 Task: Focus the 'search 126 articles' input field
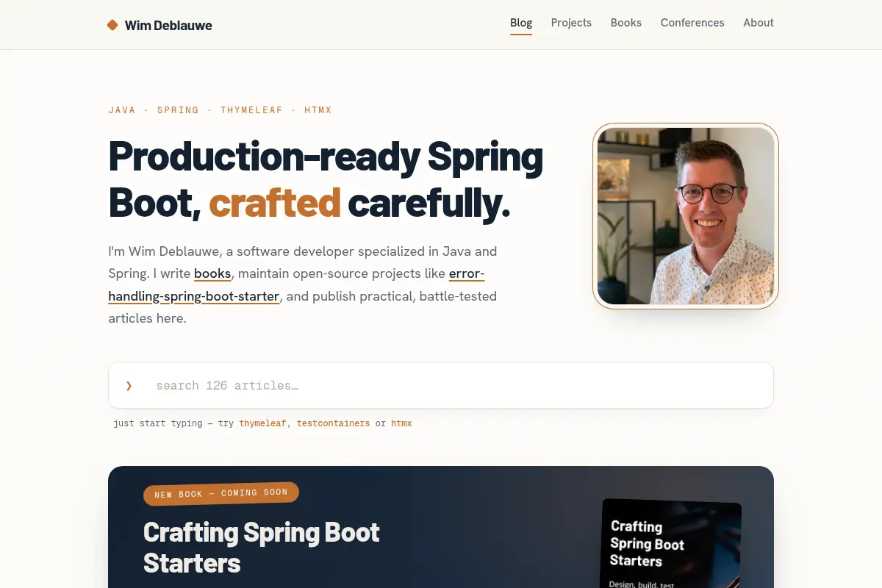click(441, 385)
